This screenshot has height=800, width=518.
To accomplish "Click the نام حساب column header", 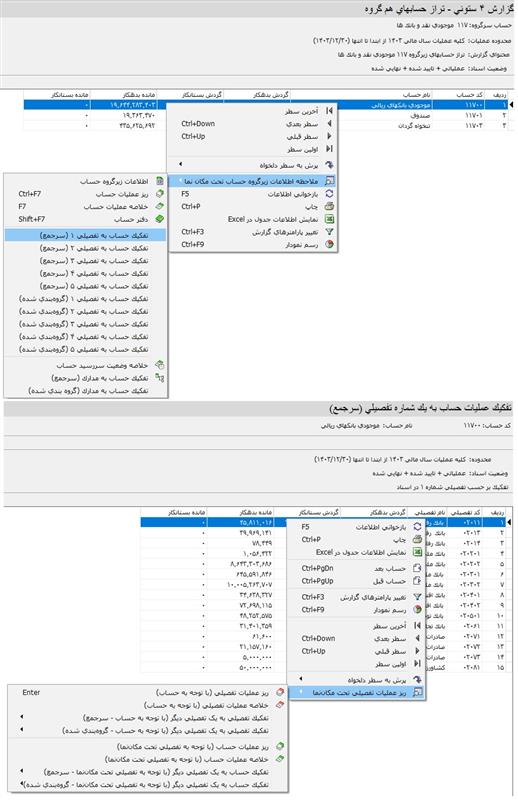I will tap(362, 95).
